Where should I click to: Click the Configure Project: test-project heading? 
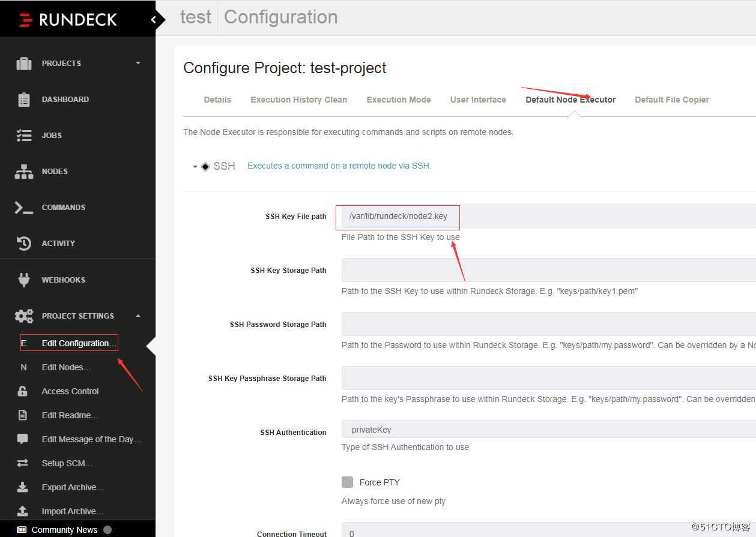(285, 68)
